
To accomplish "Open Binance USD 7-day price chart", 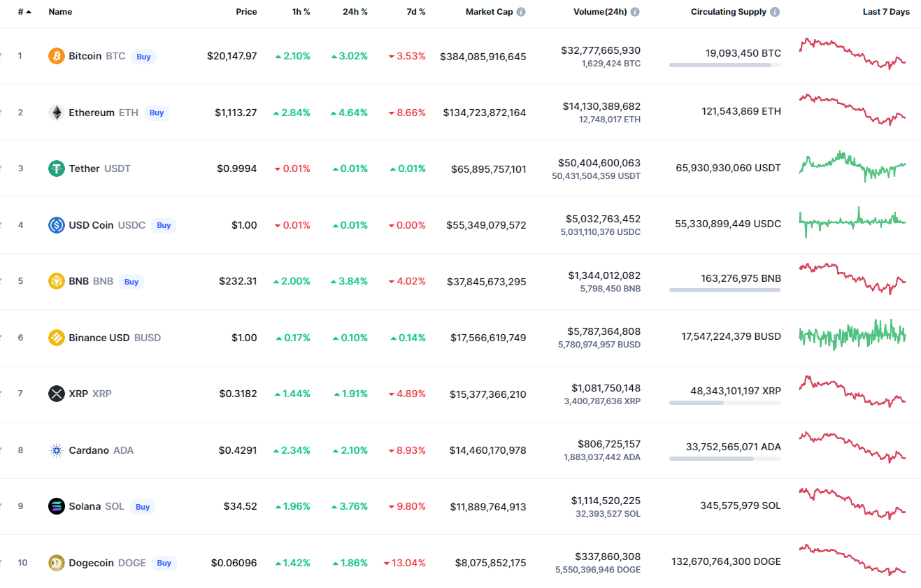I will click(852, 335).
